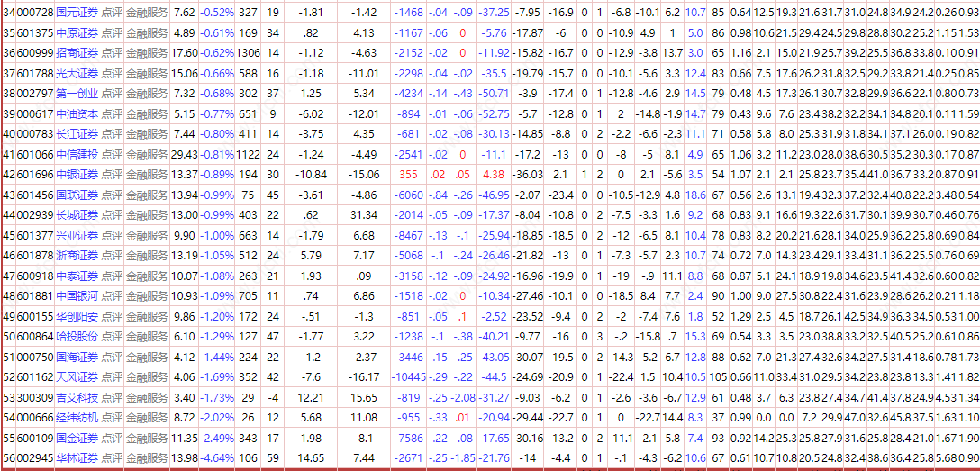Click the -36.03 value in 中银证券 row
This screenshot has height=471, width=980.
(528, 176)
